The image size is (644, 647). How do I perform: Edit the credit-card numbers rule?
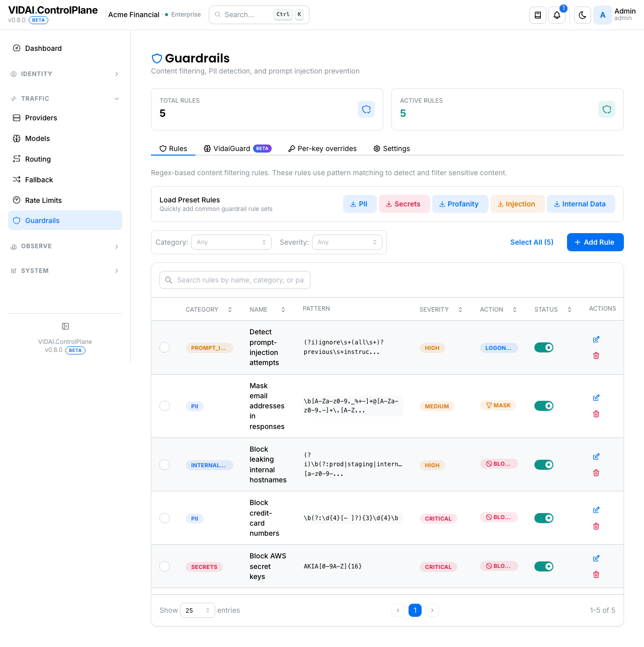tap(596, 510)
